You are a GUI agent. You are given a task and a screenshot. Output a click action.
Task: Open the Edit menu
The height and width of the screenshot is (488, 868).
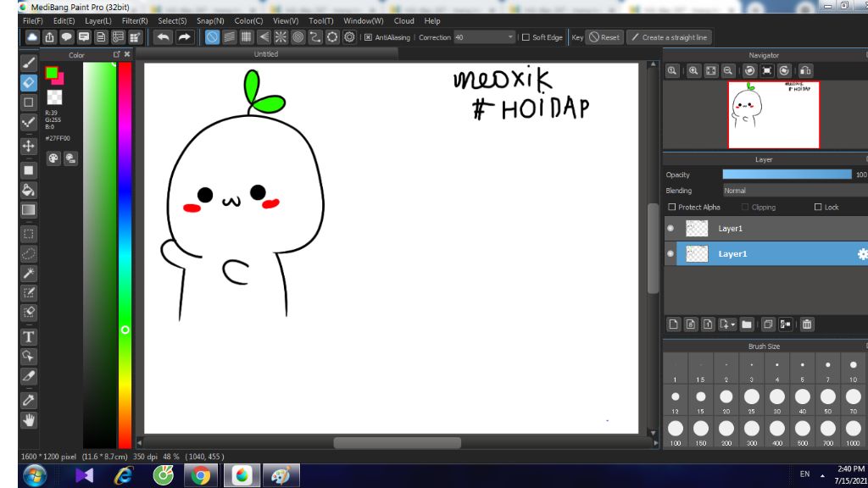(64, 20)
